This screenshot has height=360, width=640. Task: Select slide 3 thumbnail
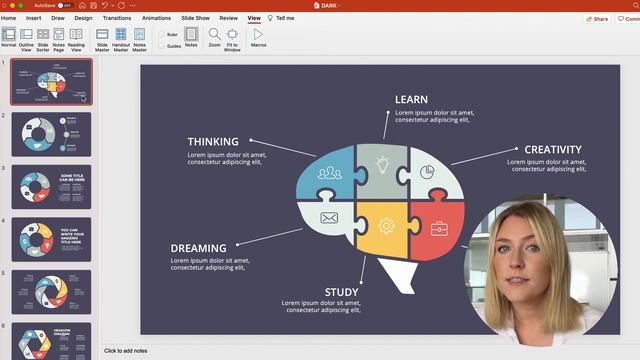point(51,187)
